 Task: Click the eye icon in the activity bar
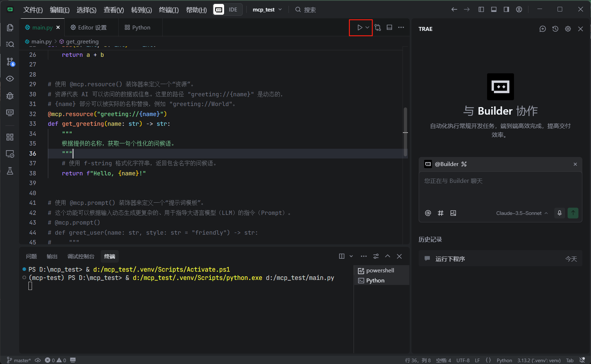(x=10, y=79)
